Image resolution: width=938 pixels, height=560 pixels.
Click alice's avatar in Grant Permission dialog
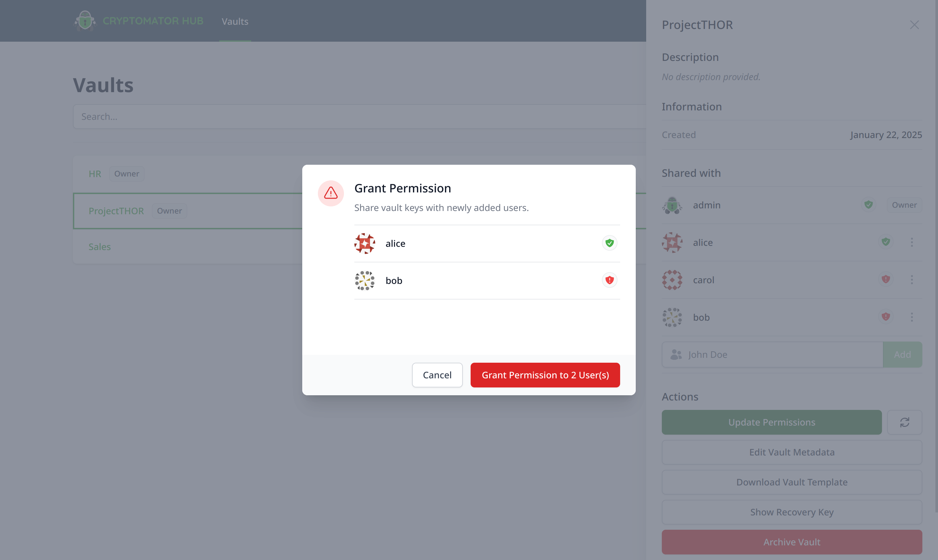click(x=365, y=244)
